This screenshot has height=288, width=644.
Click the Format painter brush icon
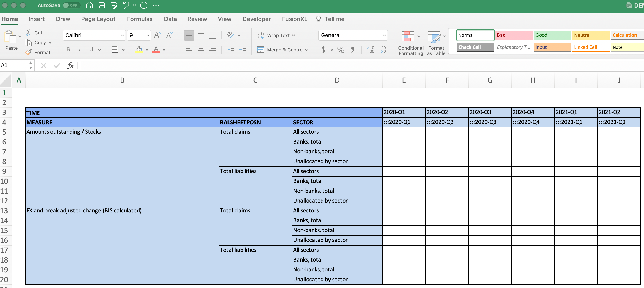click(28, 52)
